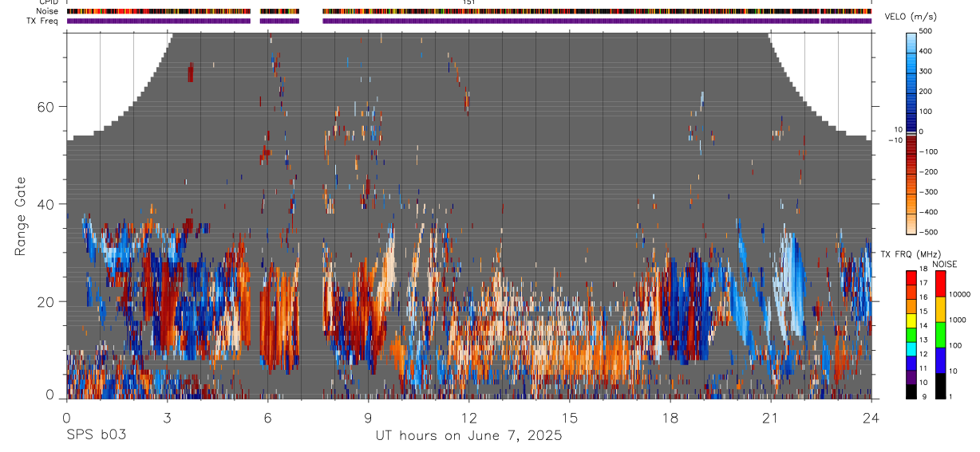Click the -200 label on velocity colorbar
This screenshot has width=980, height=452.
[927, 171]
